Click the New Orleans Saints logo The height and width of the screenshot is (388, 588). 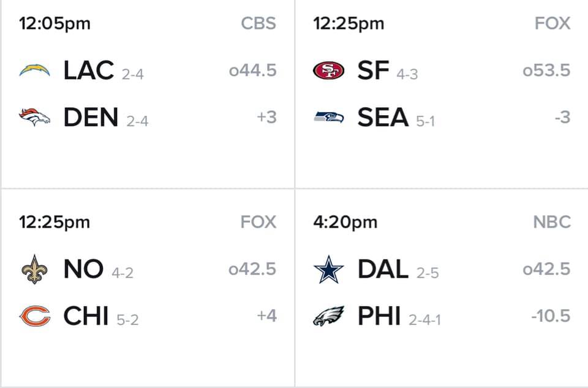click(34, 269)
